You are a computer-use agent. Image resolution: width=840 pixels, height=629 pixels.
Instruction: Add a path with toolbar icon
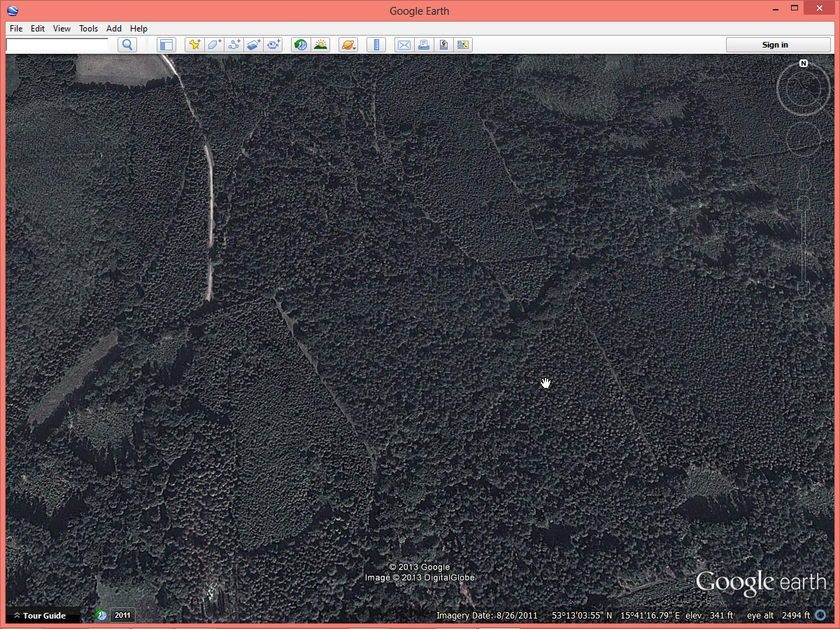pyautogui.click(x=234, y=45)
